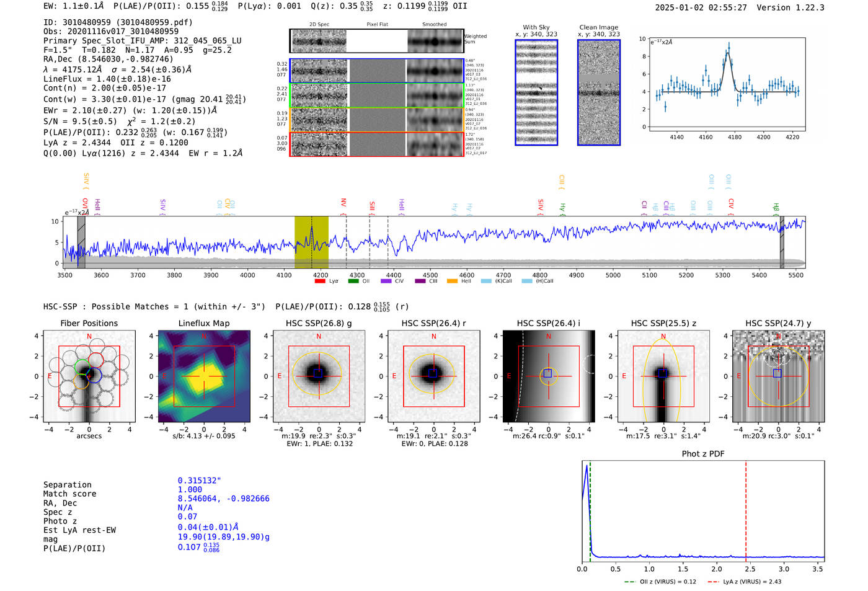Click the 'EWr: 0. PLAE: 0.128' caption
Screen dimensions: 868x591
click(x=435, y=443)
